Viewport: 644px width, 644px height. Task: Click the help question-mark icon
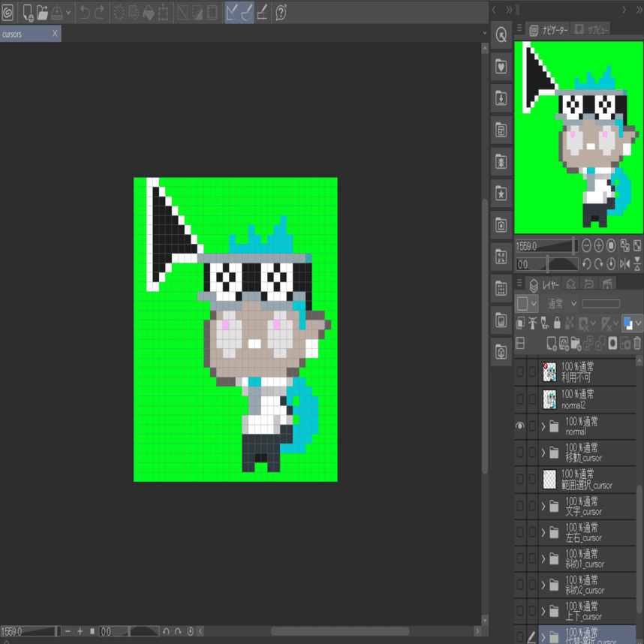click(x=281, y=12)
